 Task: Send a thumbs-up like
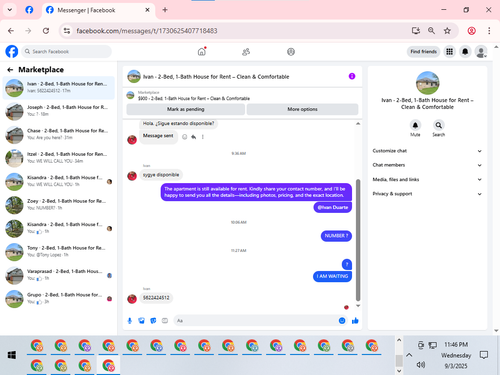coord(355,321)
